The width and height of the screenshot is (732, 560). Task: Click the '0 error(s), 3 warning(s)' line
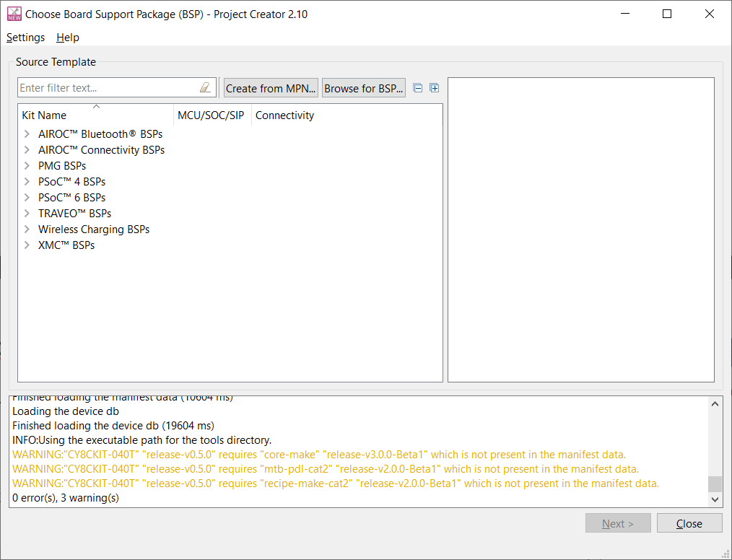(x=66, y=498)
